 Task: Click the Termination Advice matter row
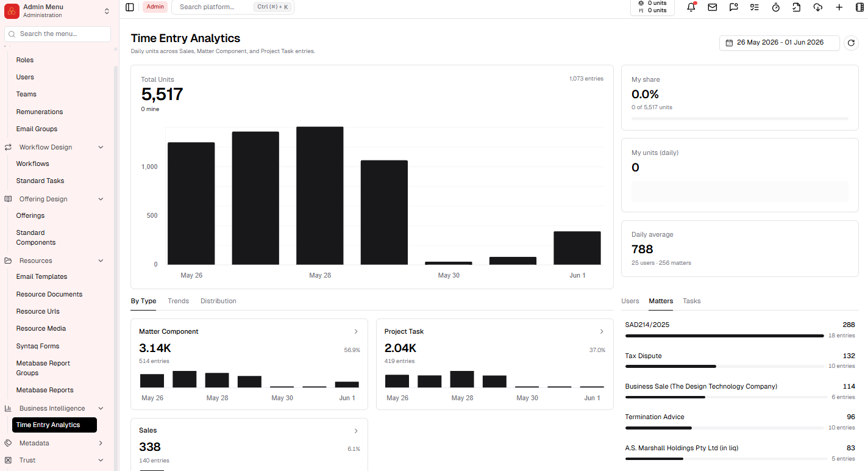pos(740,422)
